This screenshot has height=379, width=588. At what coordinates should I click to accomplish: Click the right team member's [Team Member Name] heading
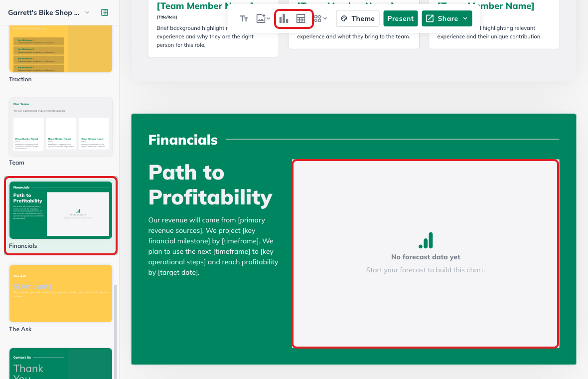click(486, 5)
